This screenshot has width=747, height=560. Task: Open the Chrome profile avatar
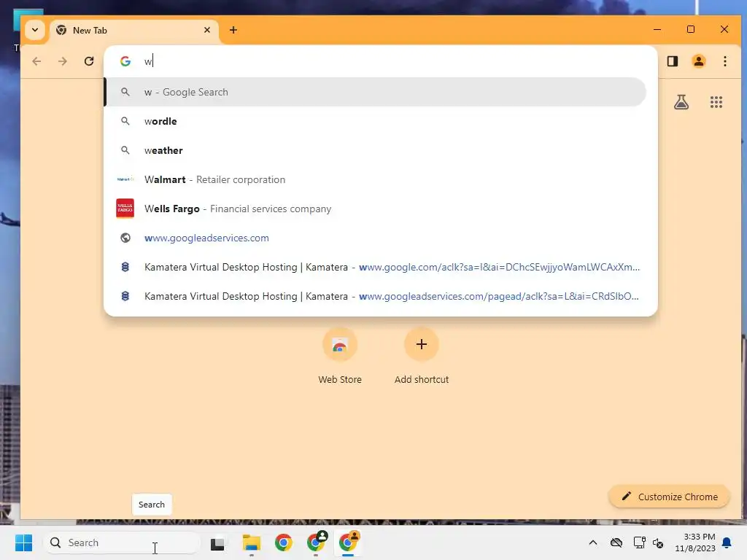pyautogui.click(x=698, y=61)
